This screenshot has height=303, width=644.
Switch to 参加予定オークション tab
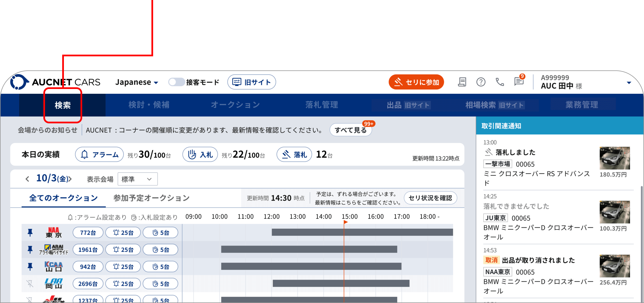(151, 198)
